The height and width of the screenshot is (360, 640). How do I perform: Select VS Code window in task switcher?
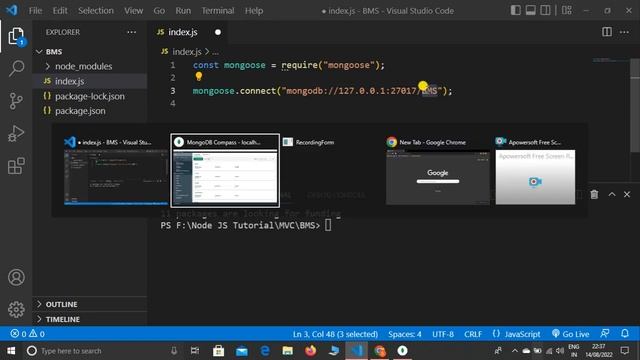(x=116, y=171)
